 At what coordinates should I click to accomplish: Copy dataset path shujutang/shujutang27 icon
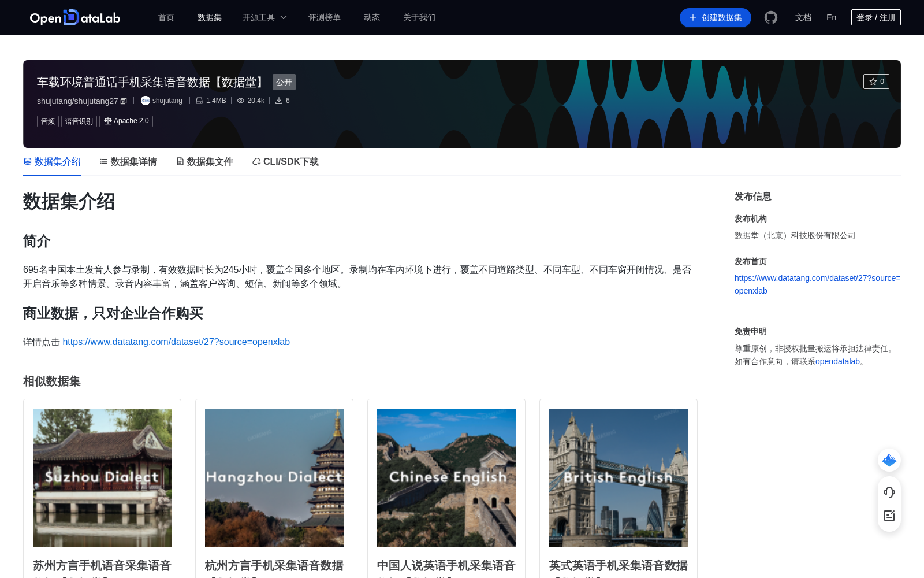pos(124,101)
